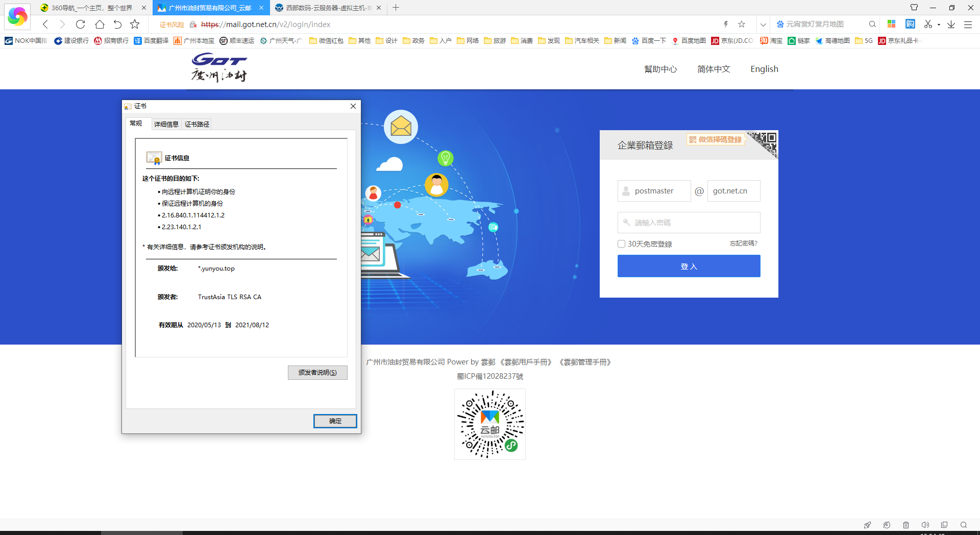This screenshot has width=980, height=535.
Task: Go to browser home page icon
Action: click(x=100, y=24)
